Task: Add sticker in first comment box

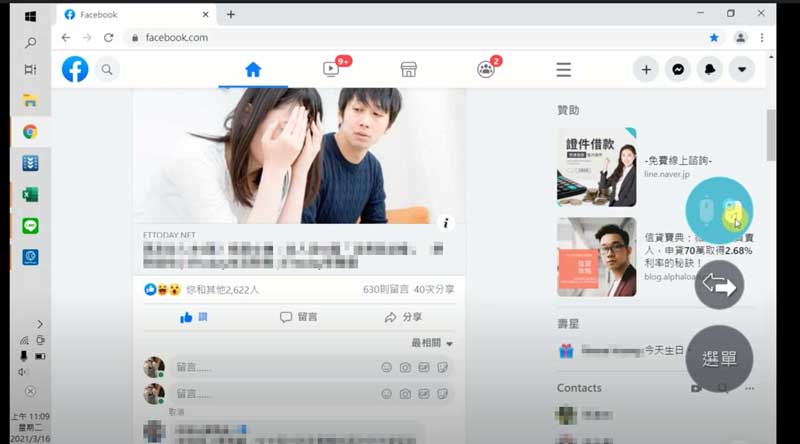Action: pyautogui.click(x=442, y=367)
